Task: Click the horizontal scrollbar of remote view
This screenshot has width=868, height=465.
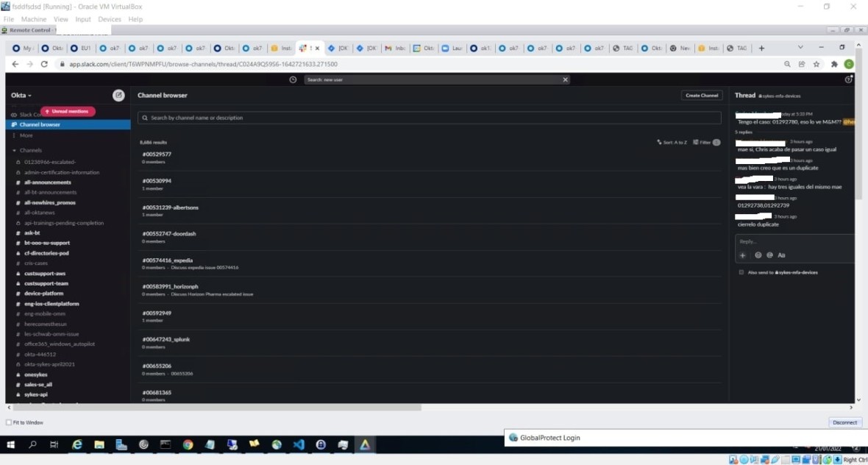Action: [x=216, y=408]
